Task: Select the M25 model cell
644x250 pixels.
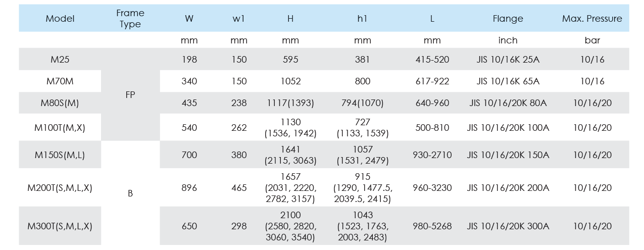Action: [x=60, y=60]
